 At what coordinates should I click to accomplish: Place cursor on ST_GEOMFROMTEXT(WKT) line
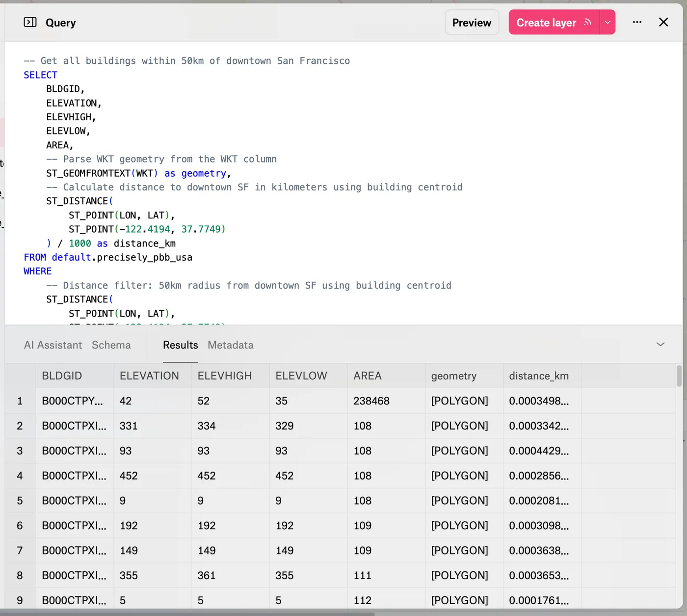point(138,173)
